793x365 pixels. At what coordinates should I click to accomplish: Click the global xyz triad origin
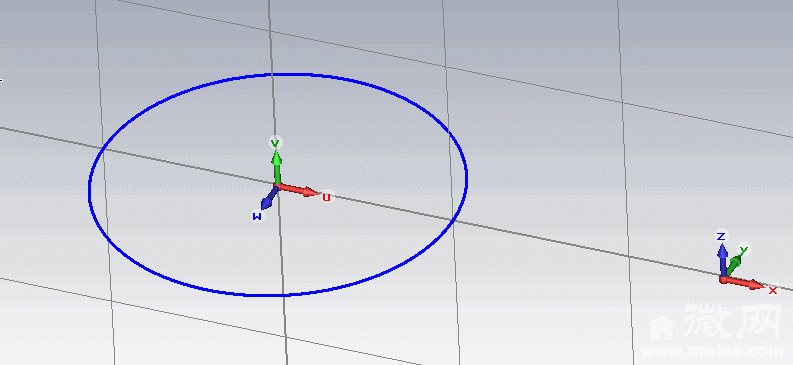(723, 278)
